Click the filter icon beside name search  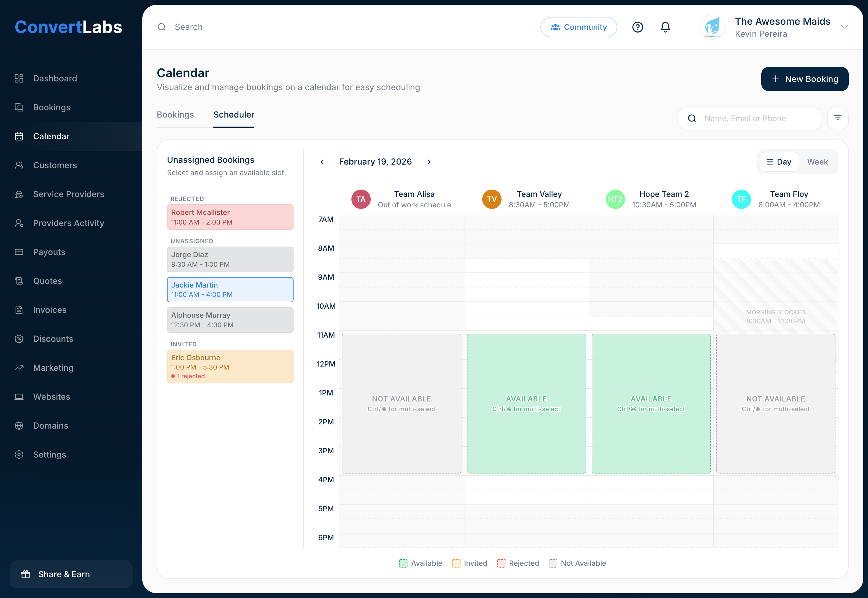[x=838, y=118]
